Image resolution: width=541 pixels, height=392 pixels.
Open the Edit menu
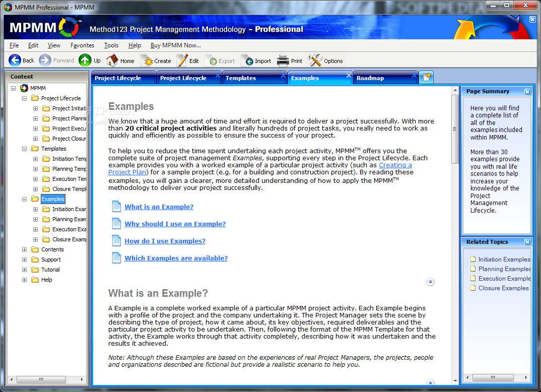[33, 45]
